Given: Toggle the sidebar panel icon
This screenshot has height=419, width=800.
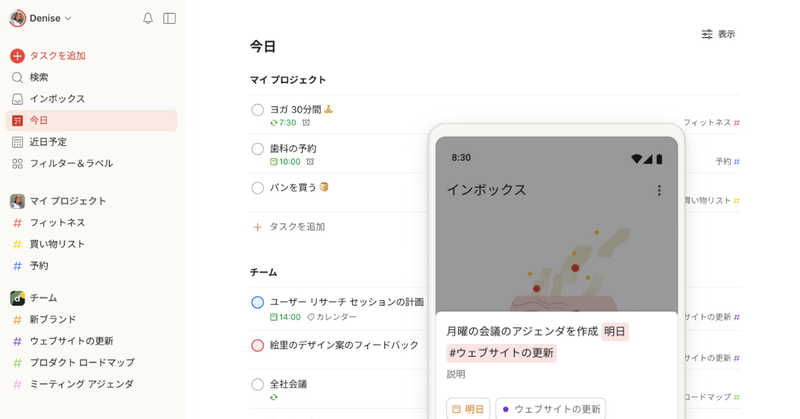Looking at the screenshot, I should pos(169,18).
